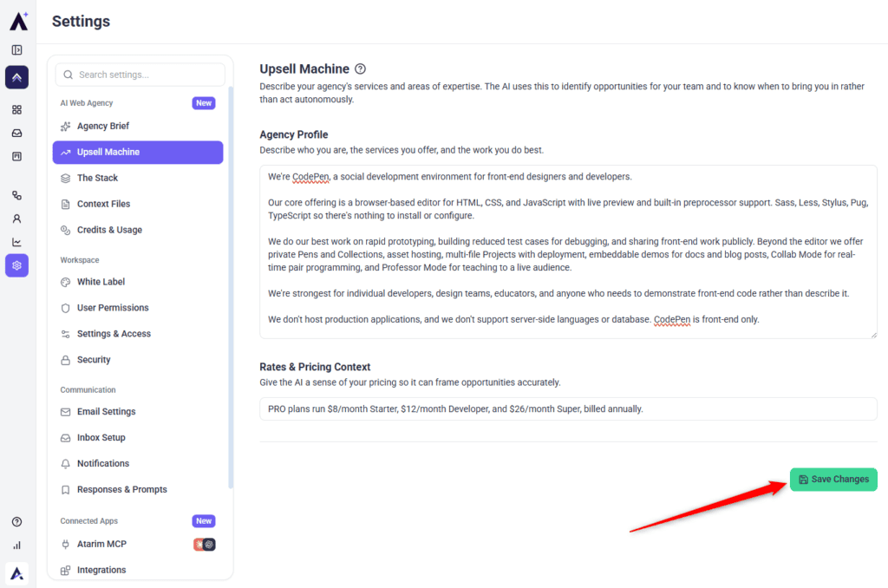Click the Settings page title
The width and height of the screenshot is (888, 588).
point(81,22)
